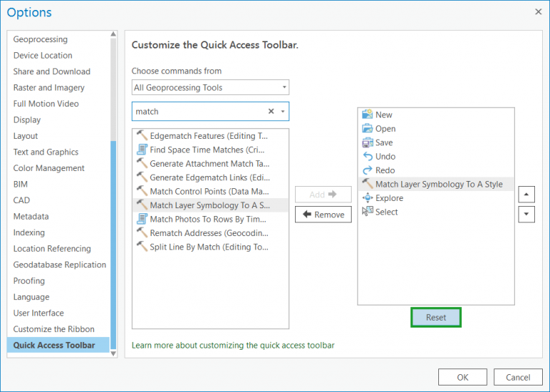Click the Open folder icon
550x392 pixels.
[367, 129]
